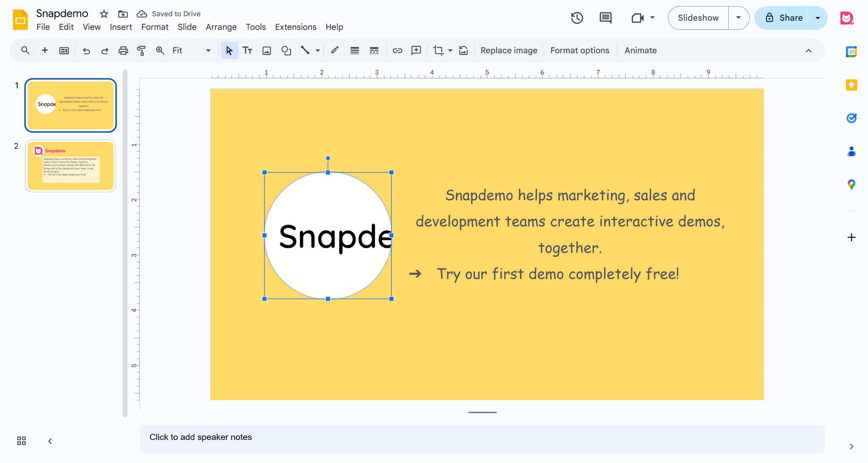This screenshot has width=868, height=463.
Task: Print the presentation
Action: coord(123,51)
